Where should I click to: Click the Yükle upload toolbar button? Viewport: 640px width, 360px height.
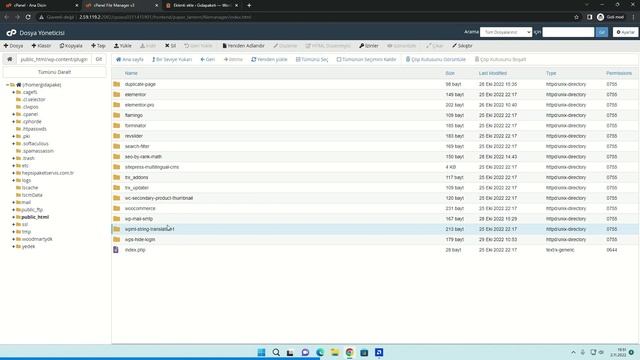122,46
